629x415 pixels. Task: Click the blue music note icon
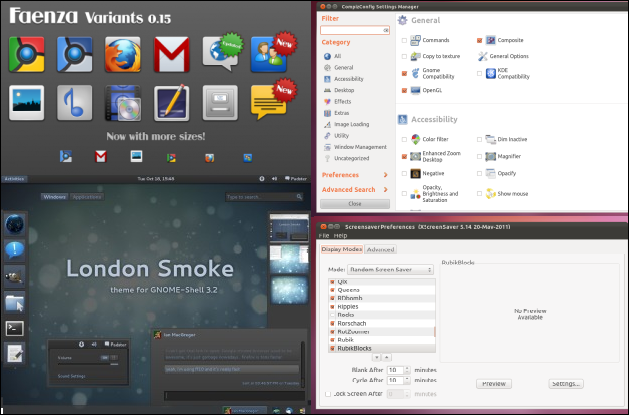pos(75,103)
